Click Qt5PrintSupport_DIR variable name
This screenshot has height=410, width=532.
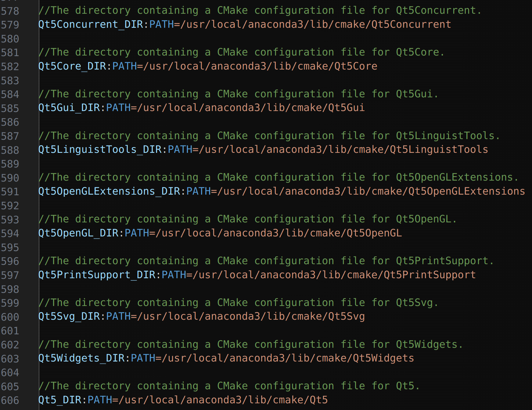coord(97,275)
